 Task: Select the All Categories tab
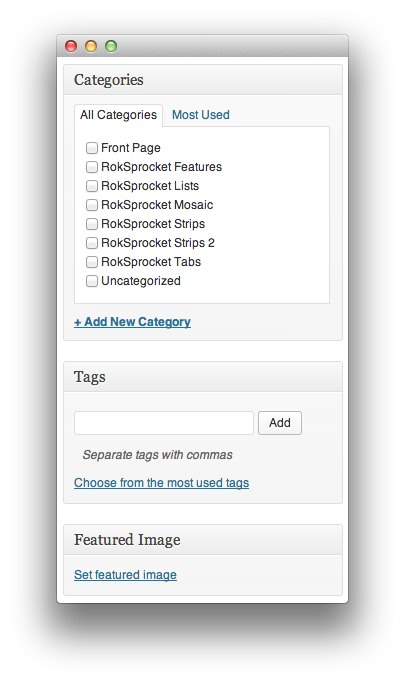[118, 115]
